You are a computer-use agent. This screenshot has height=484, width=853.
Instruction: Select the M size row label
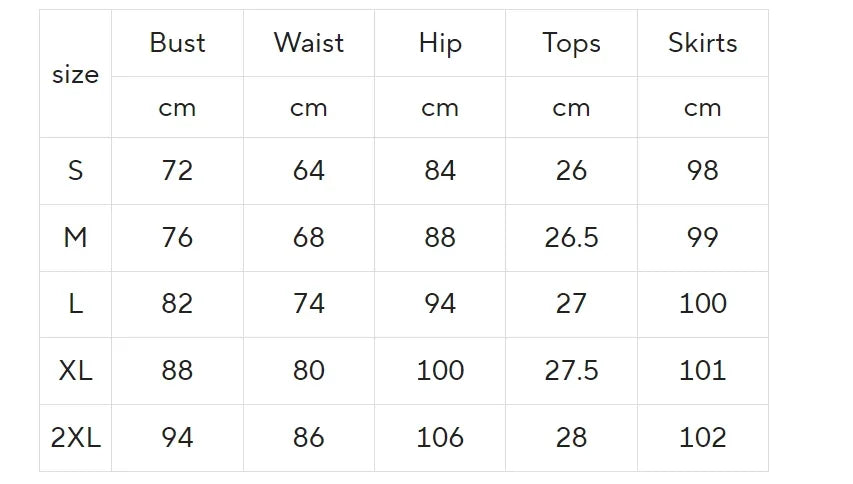point(75,238)
